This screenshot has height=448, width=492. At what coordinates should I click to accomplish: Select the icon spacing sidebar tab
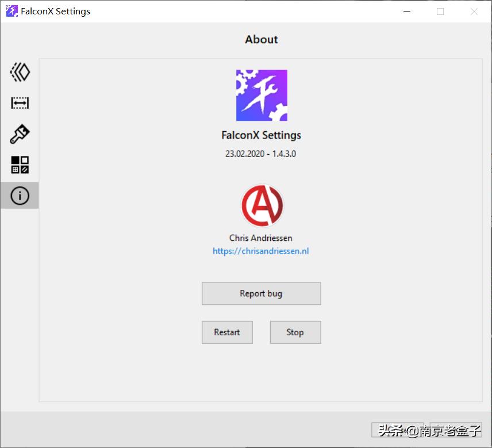point(20,103)
